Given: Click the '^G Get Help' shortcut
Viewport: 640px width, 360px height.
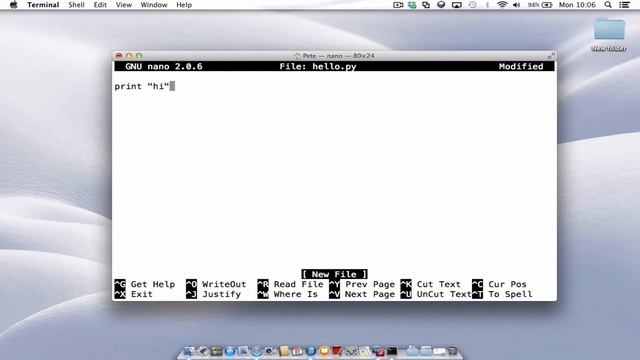Looking at the screenshot, I should coord(144,284).
